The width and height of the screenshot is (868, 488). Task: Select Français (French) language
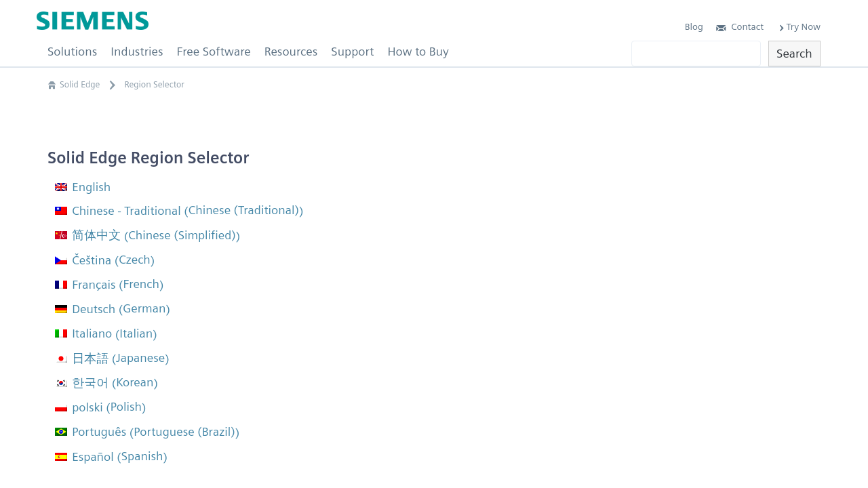click(117, 285)
